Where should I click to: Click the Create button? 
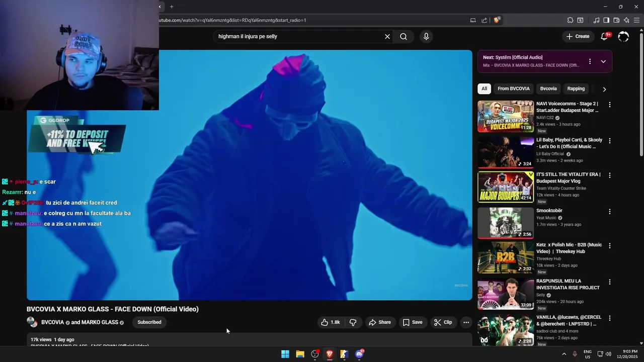click(578, 36)
